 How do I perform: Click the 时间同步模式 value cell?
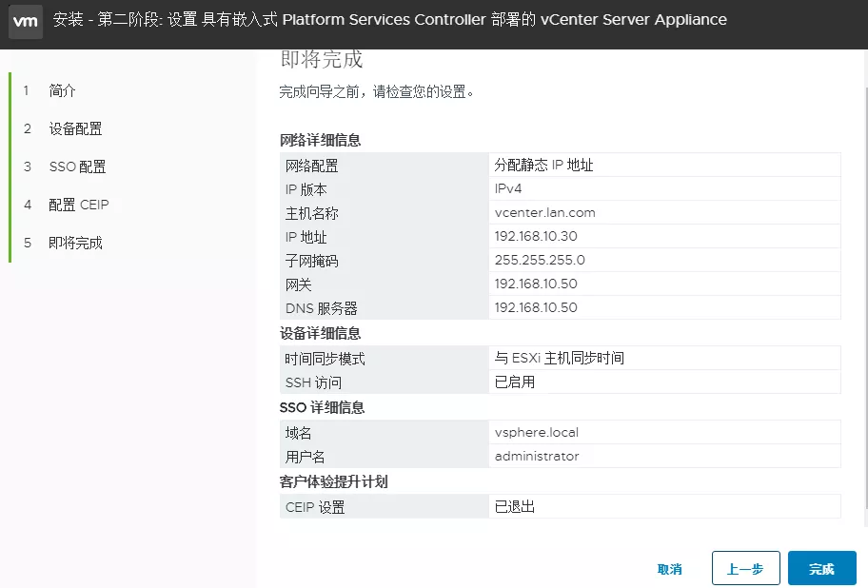click(x=559, y=358)
